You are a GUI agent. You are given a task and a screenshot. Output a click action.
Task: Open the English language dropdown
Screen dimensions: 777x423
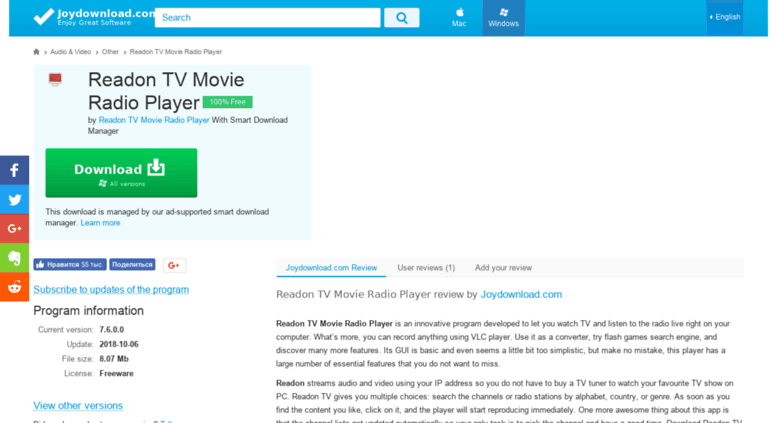[x=724, y=17]
